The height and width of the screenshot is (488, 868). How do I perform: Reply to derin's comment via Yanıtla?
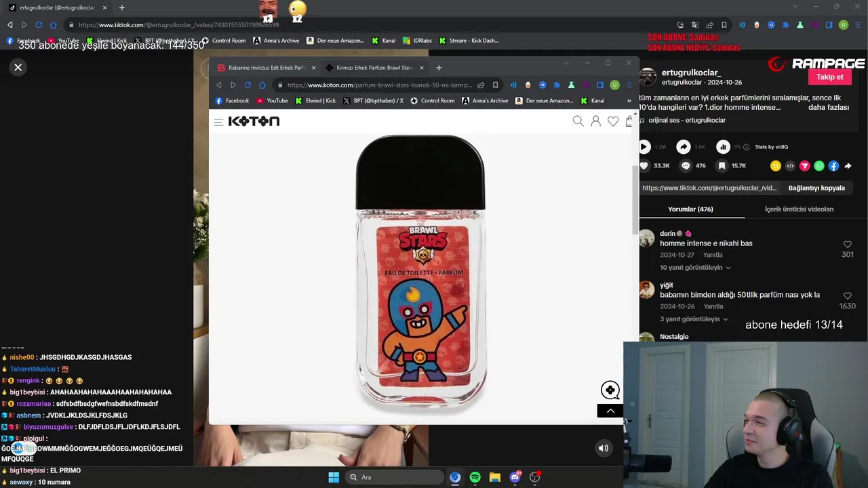pyautogui.click(x=712, y=255)
